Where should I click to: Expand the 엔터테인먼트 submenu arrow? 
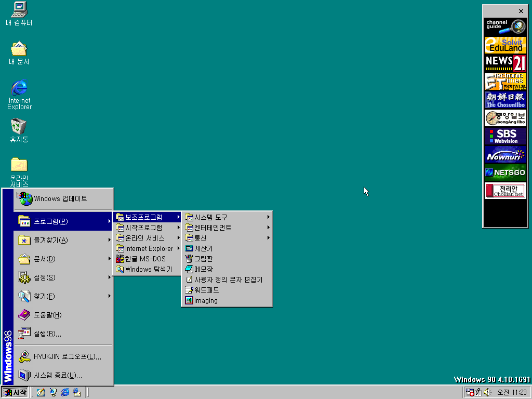tap(269, 228)
